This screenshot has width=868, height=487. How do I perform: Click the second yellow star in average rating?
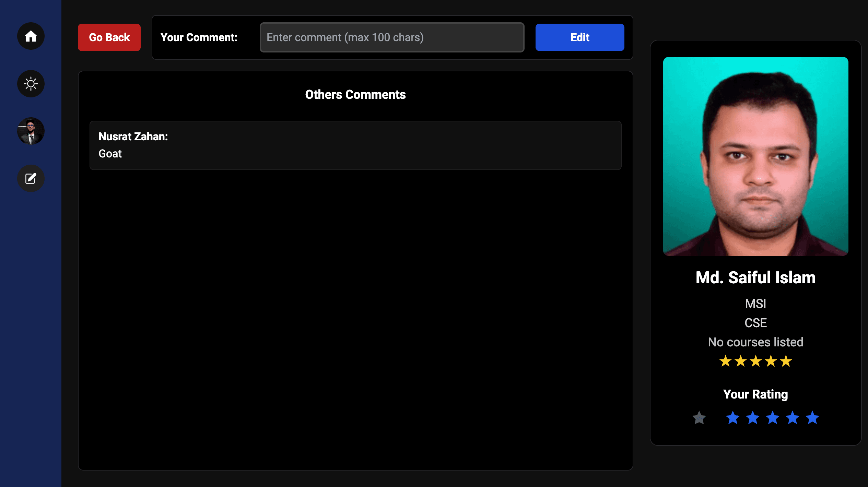click(740, 361)
